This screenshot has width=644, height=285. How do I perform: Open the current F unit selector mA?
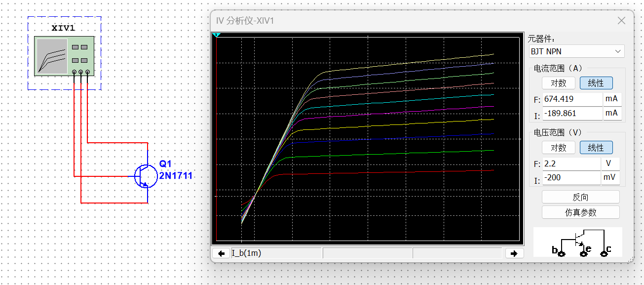tap(612, 99)
